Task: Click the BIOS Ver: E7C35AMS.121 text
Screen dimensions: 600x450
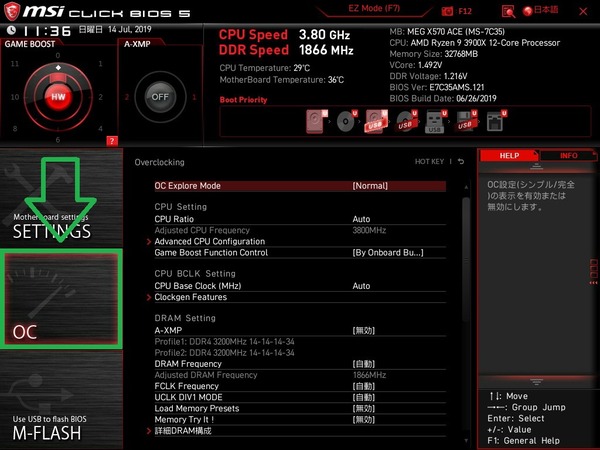Action: [x=437, y=87]
